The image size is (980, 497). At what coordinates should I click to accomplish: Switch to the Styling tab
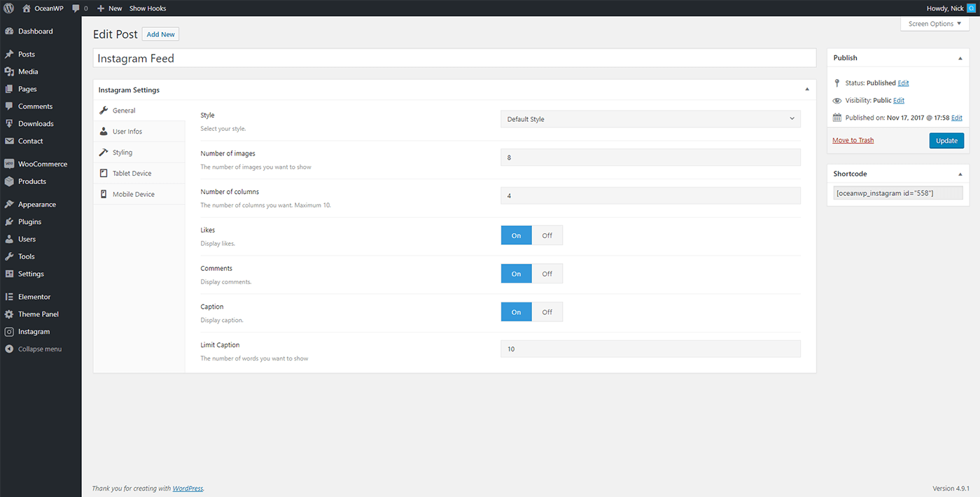coord(139,153)
